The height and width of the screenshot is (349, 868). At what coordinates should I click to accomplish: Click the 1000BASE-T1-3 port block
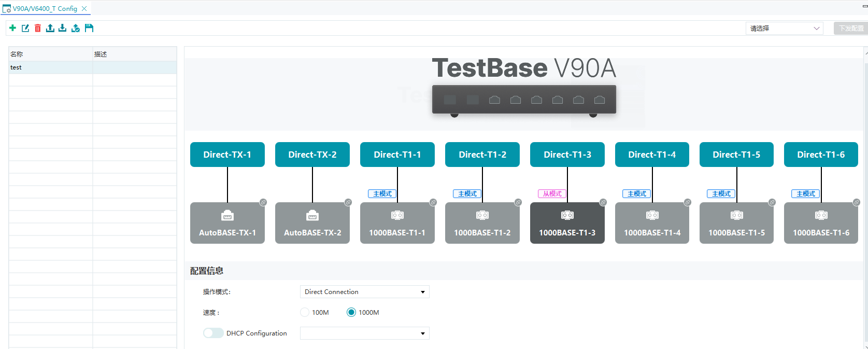(567, 223)
